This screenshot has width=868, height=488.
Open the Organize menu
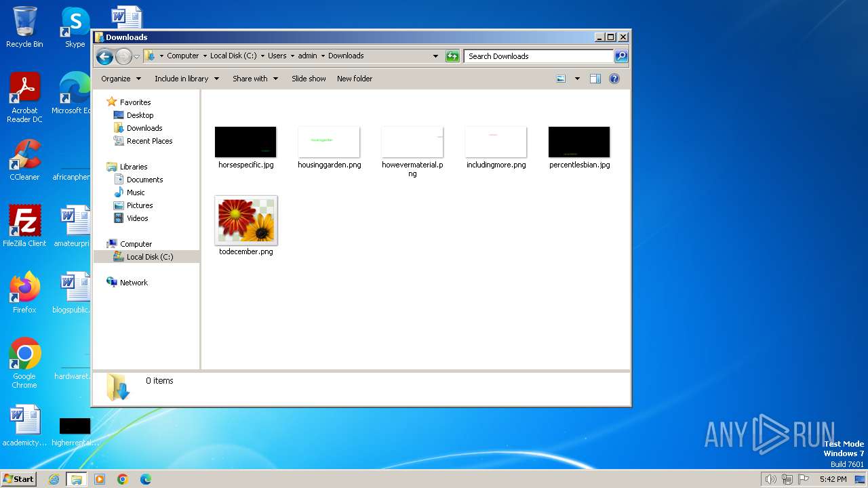click(x=121, y=79)
